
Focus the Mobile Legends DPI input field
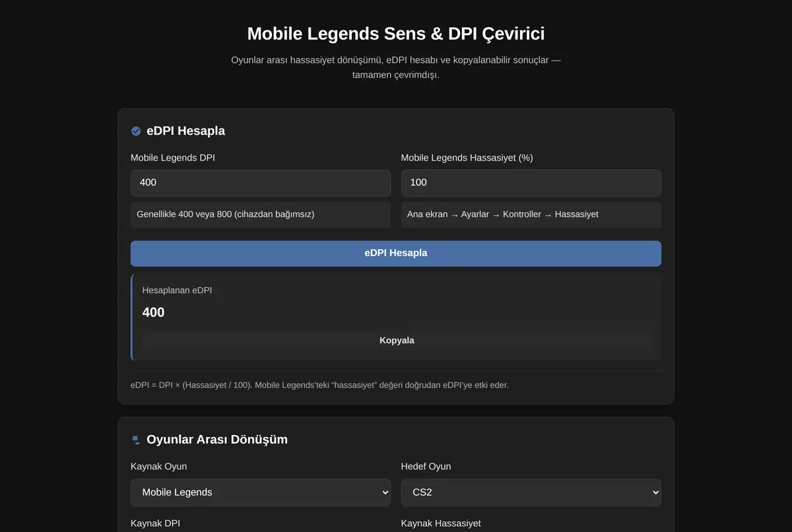click(x=261, y=183)
